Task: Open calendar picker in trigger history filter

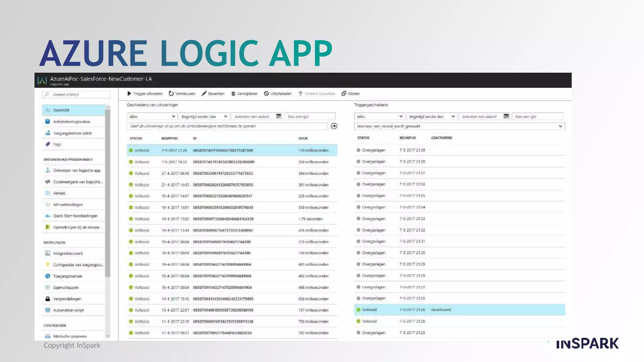Action: tap(506, 117)
